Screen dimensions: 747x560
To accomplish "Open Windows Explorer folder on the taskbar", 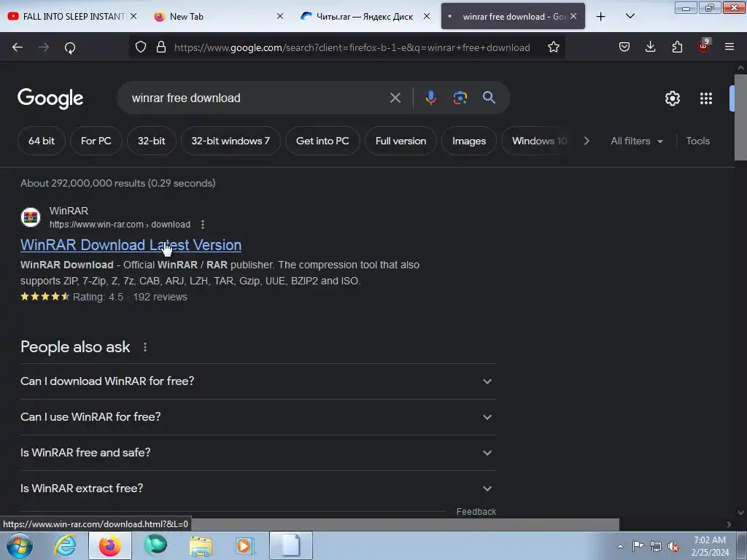I will [x=201, y=545].
